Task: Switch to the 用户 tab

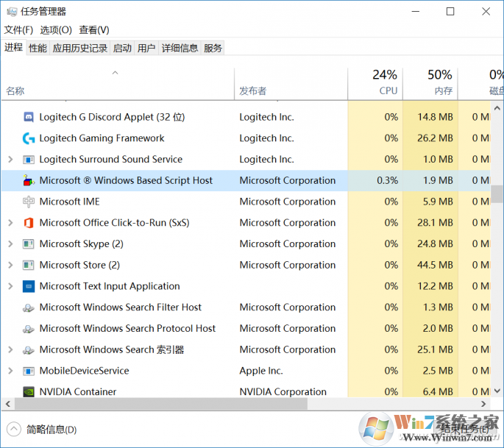Action: point(146,49)
